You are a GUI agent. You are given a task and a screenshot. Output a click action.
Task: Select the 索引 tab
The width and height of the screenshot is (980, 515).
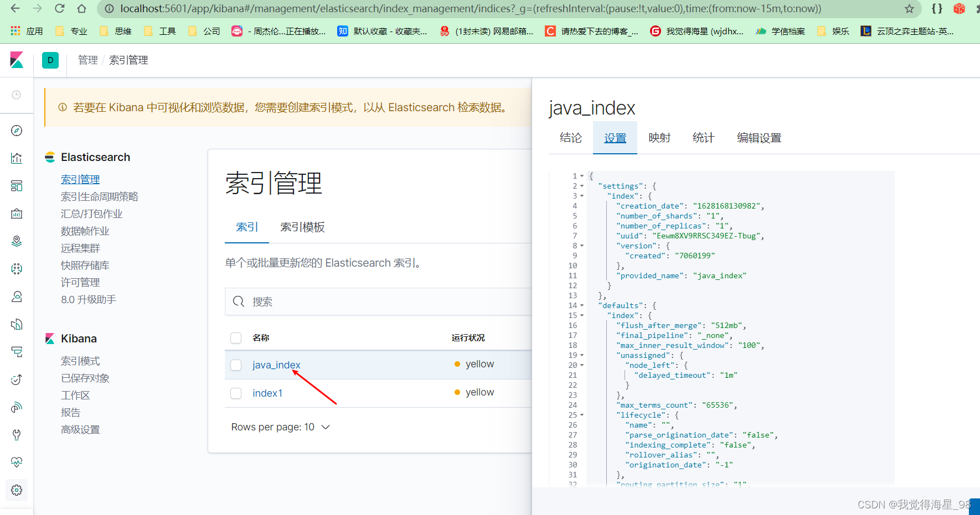(x=247, y=227)
